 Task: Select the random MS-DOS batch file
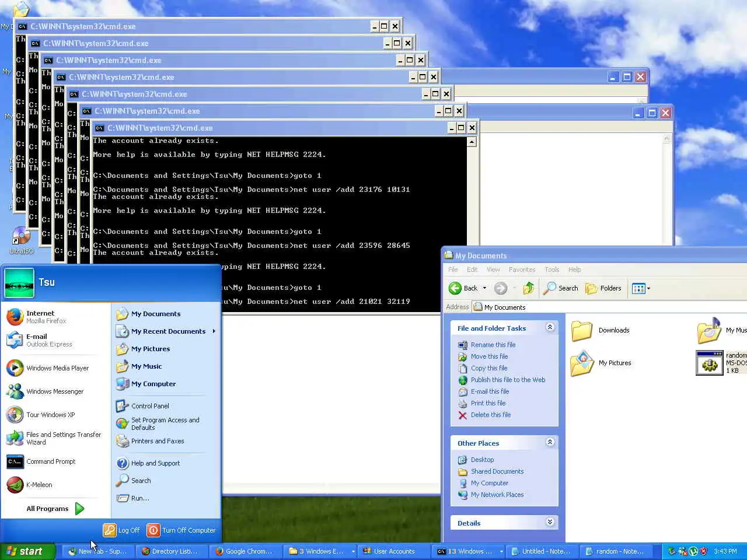721,363
